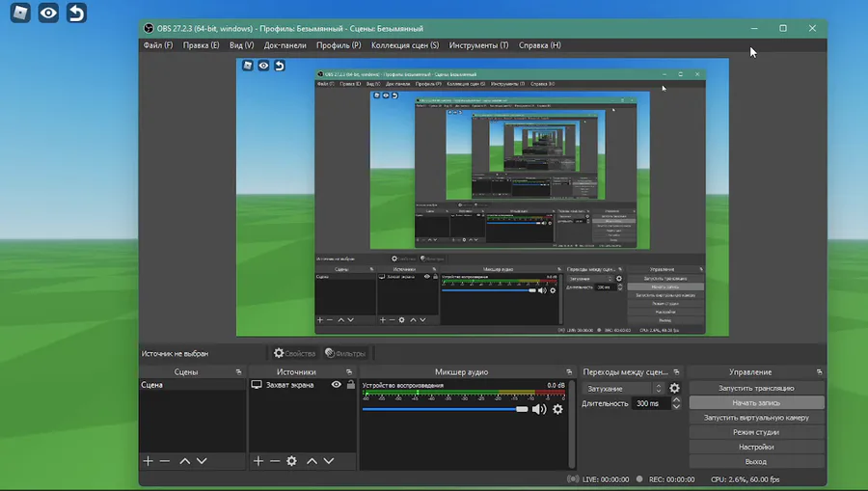Open source properties gear in Источники
The image size is (868, 491).
pos(291,460)
